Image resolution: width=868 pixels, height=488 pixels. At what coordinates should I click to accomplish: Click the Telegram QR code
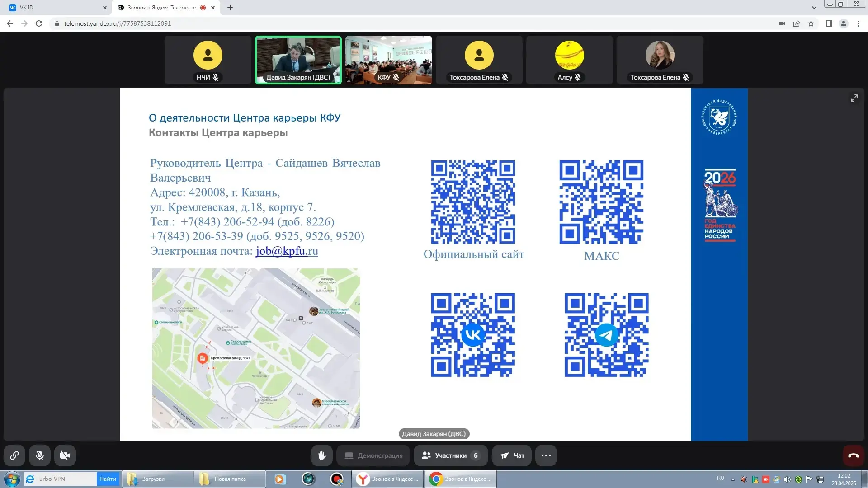click(x=606, y=335)
